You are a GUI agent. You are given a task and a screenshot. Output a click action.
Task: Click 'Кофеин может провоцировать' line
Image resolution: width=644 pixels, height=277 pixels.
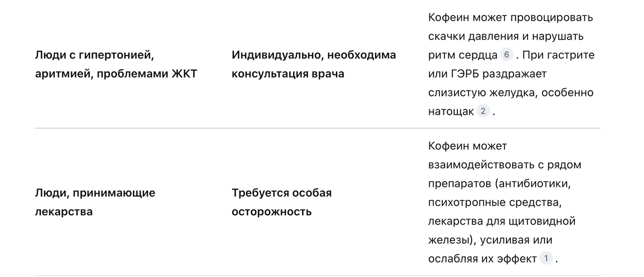pyautogui.click(x=510, y=18)
